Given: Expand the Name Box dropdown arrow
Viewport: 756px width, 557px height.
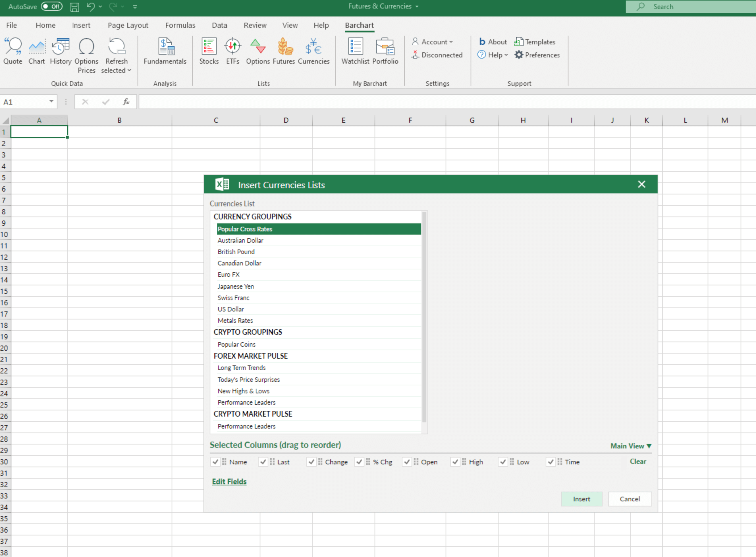Looking at the screenshot, I should click(x=51, y=101).
